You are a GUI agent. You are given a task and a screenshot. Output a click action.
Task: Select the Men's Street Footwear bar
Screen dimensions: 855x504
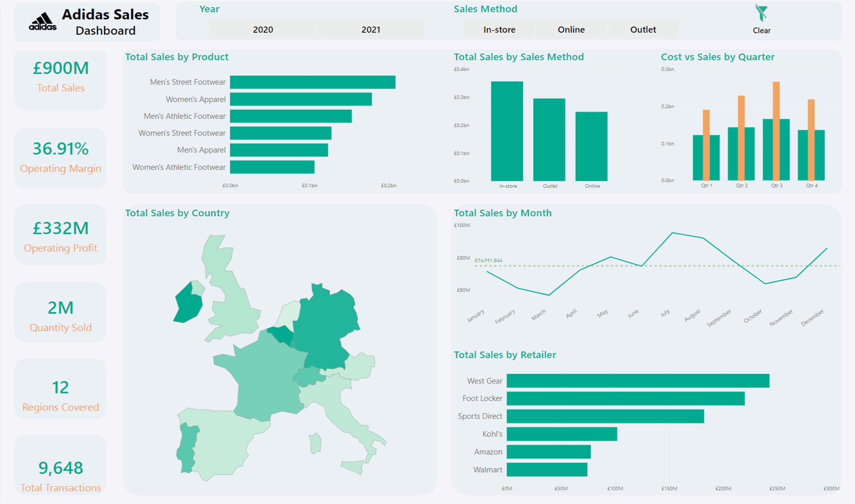pyautogui.click(x=313, y=82)
